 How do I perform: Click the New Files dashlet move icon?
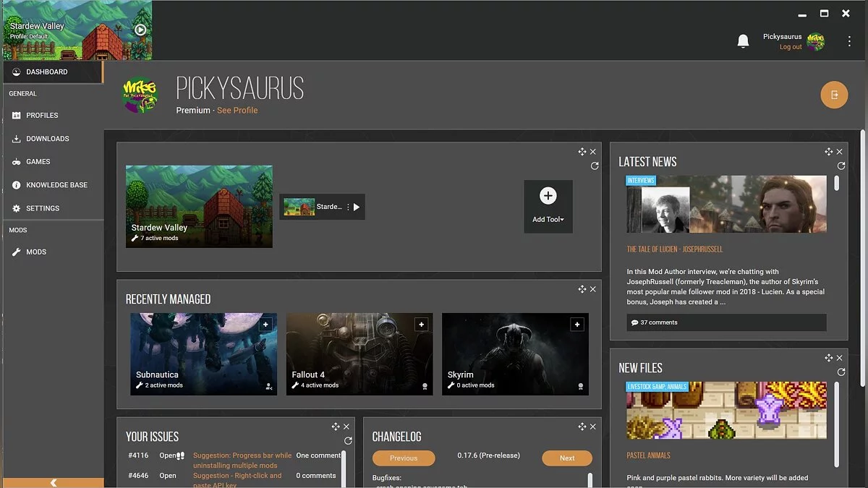828,358
